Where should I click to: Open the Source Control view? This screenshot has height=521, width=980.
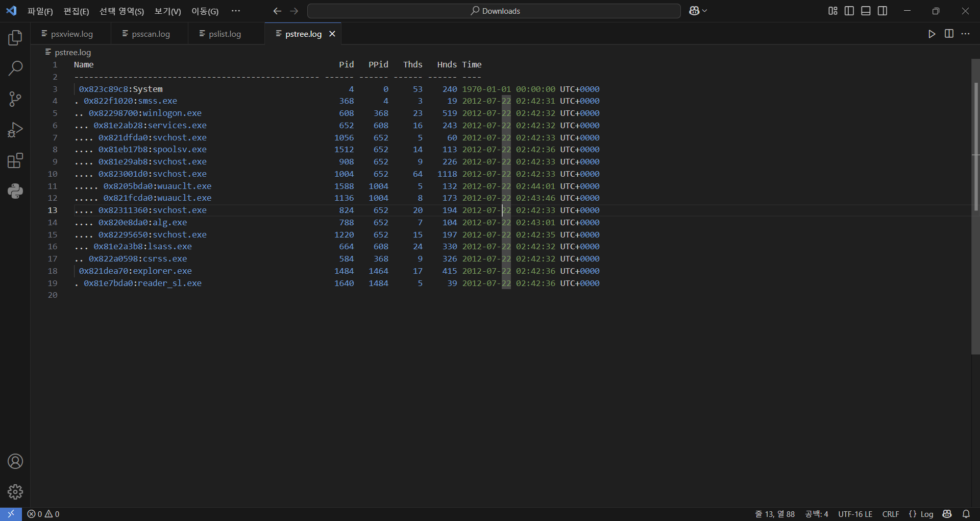(x=15, y=99)
